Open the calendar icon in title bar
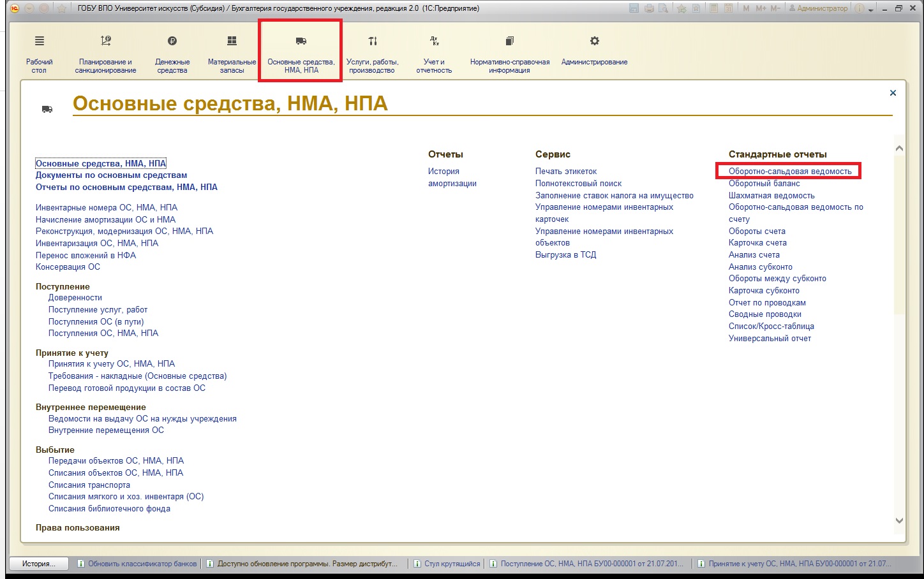924x579 pixels. [728, 8]
